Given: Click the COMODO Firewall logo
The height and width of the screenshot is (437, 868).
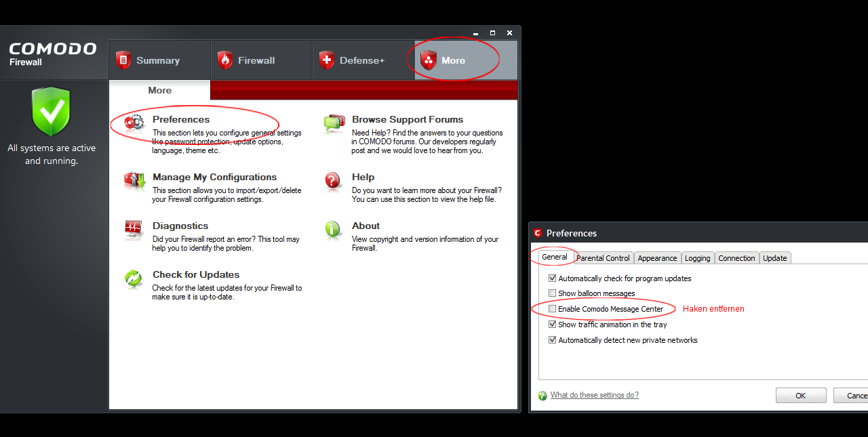Looking at the screenshot, I should coord(53,54).
